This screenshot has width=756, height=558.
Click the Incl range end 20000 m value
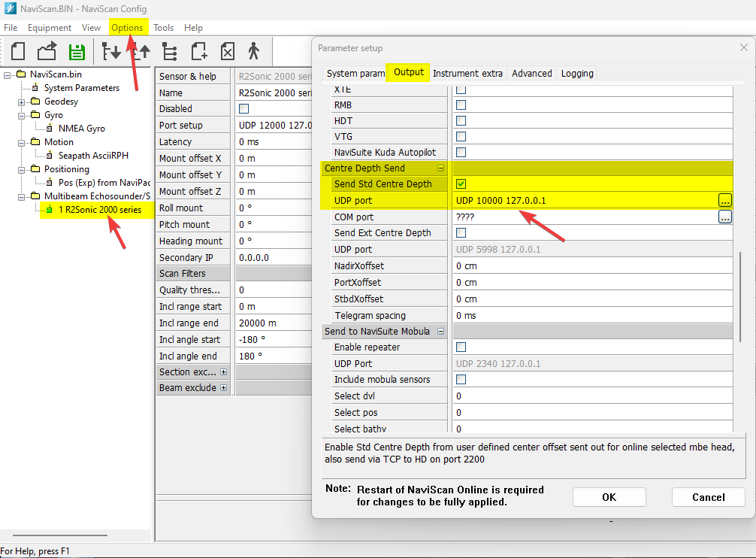pos(274,323)
